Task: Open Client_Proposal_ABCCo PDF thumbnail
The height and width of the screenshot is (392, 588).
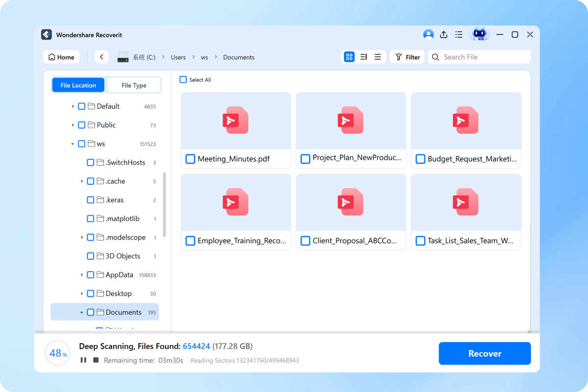Action: click(x=351, y=202)
